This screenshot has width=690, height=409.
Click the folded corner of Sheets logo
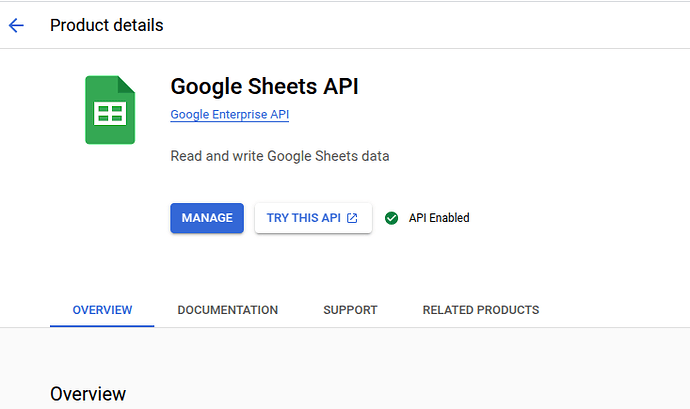(x=127, y=84)
